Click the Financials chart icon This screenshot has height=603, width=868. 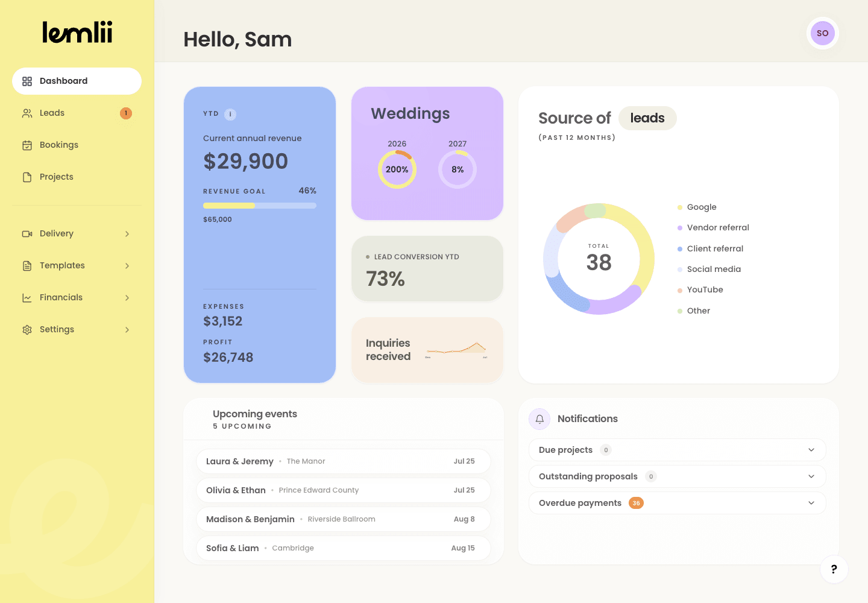point(27,298)
